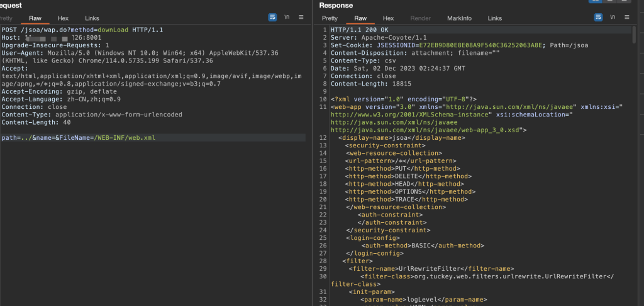
Task: Click the opening <login-config> tag line
Action: (x=373, y=238)
